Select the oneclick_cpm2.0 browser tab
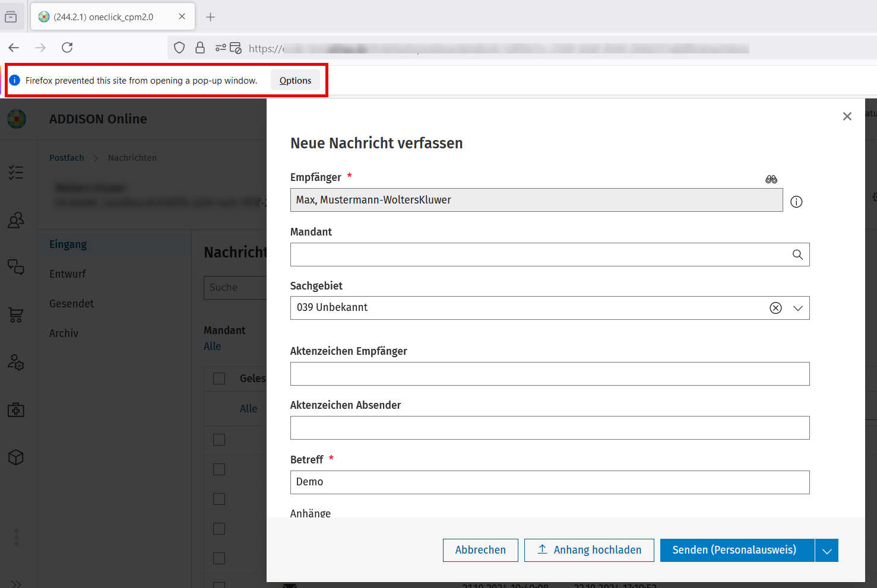877x588 pixels. pyautogui.click(x=112, y=17)
